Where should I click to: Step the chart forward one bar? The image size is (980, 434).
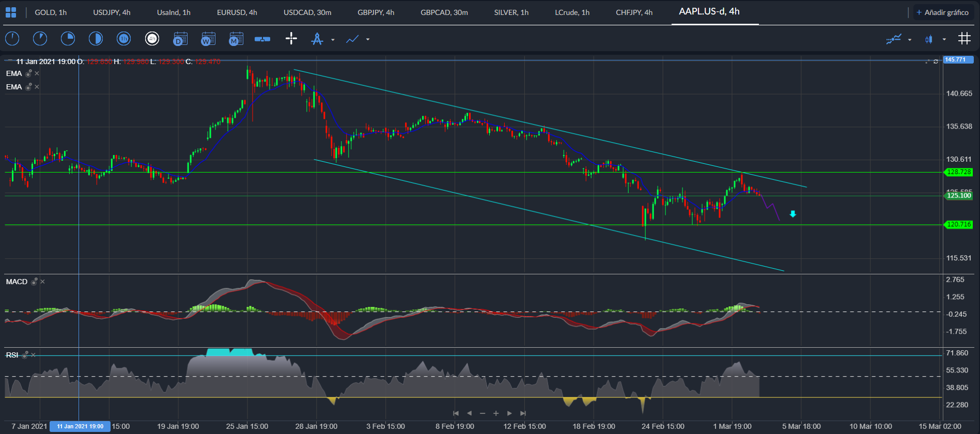509,413
